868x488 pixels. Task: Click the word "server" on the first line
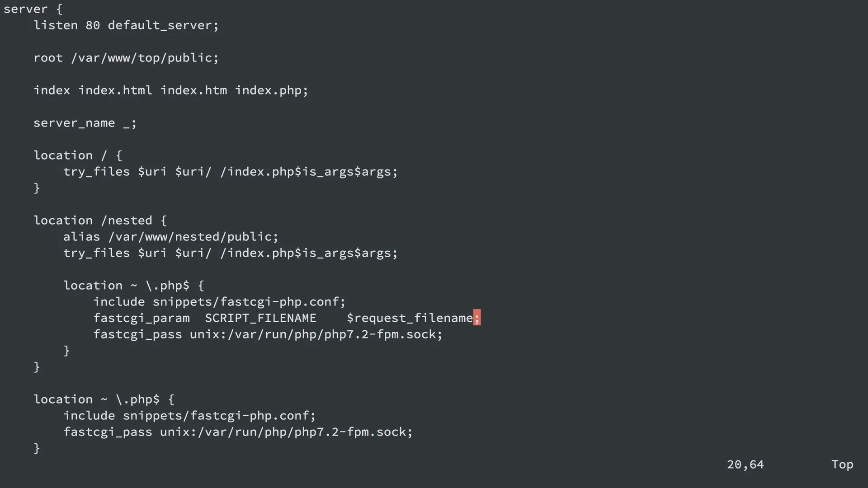tap(25, 9)
